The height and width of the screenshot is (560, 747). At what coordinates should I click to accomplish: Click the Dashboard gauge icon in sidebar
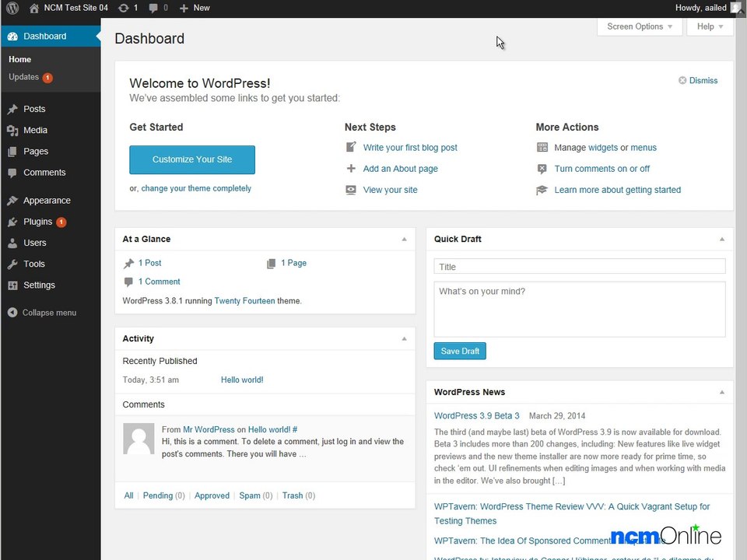(12, 37)
